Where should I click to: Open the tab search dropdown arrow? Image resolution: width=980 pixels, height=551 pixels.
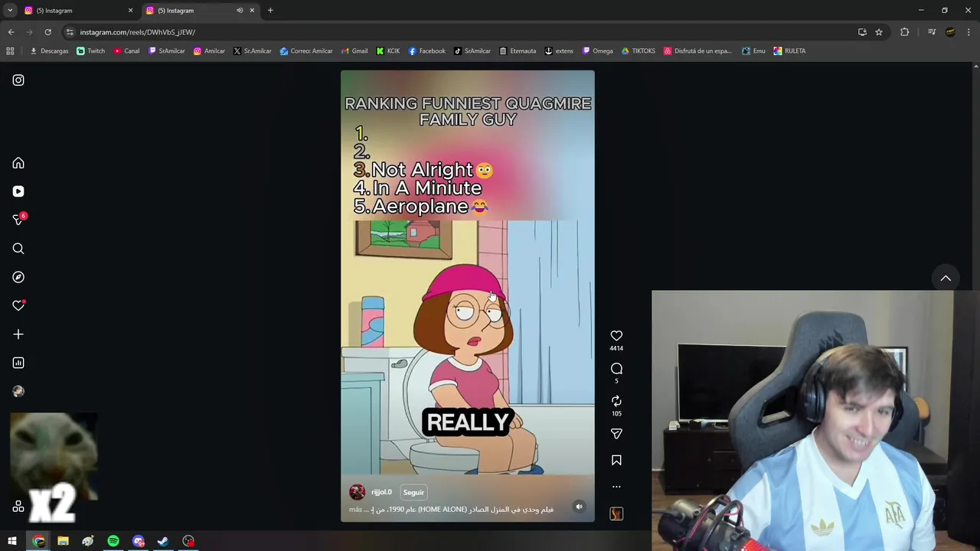pyautogui.click(x=10, y=11)
